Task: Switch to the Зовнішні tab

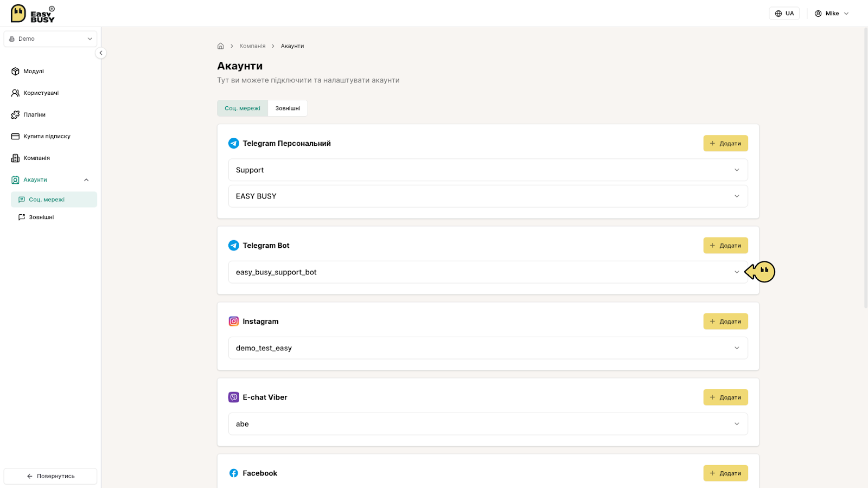Action: coord(288,108)
